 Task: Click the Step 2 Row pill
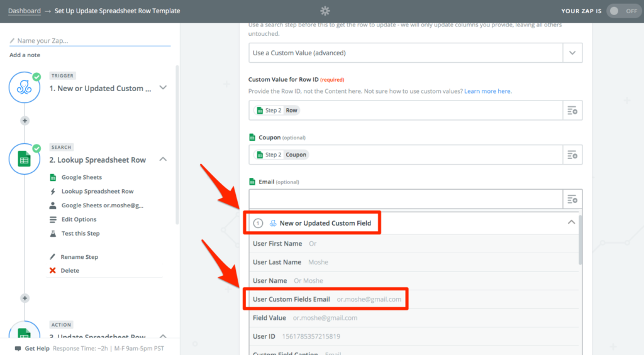click(x=277, y=111)
